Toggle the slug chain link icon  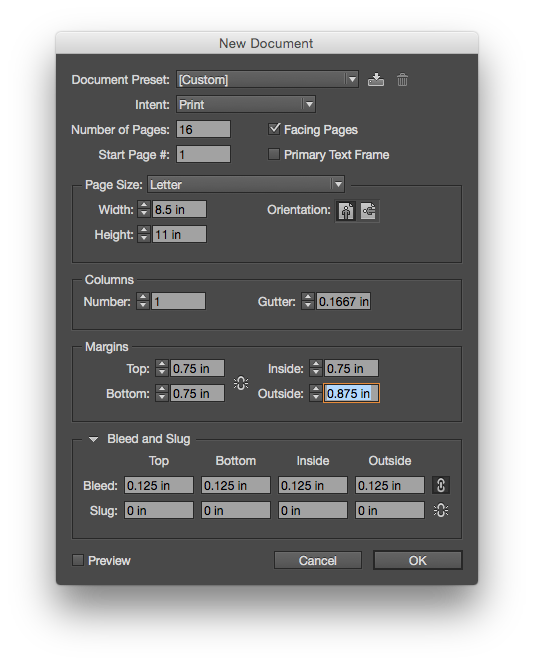coord(441,510)
